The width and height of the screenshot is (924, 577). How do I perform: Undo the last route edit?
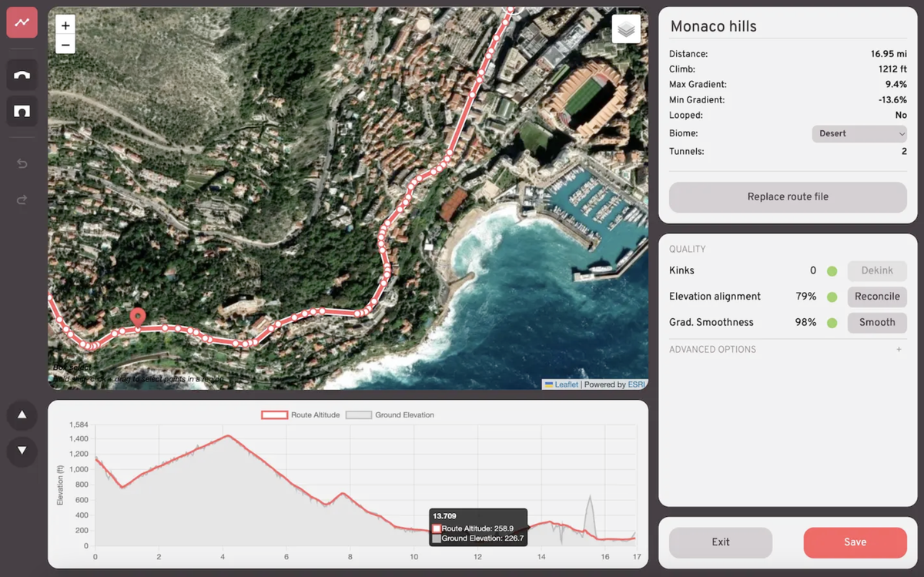(x=22, y=163)
